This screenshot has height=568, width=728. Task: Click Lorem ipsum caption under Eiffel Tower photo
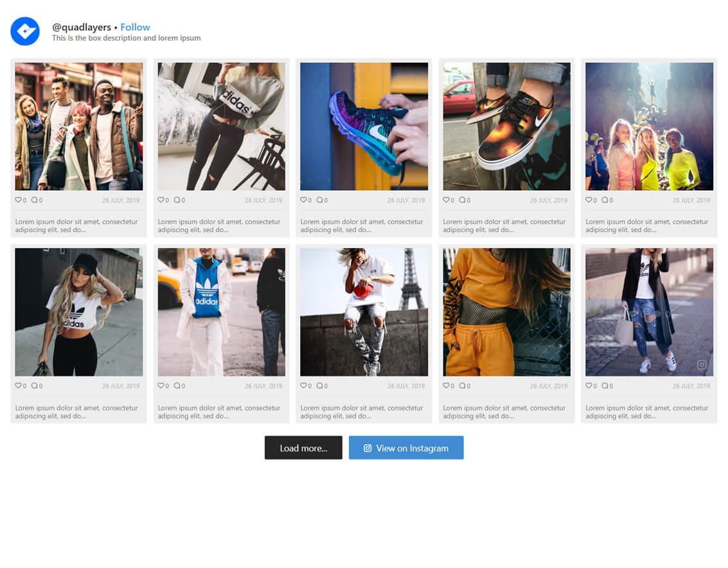[362, 412]
